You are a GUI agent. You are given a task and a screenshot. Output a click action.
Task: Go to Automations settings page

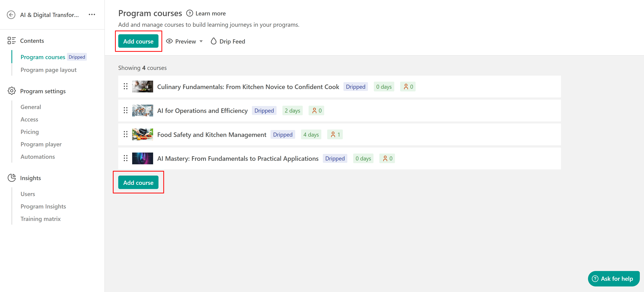[x=38, y=157]
